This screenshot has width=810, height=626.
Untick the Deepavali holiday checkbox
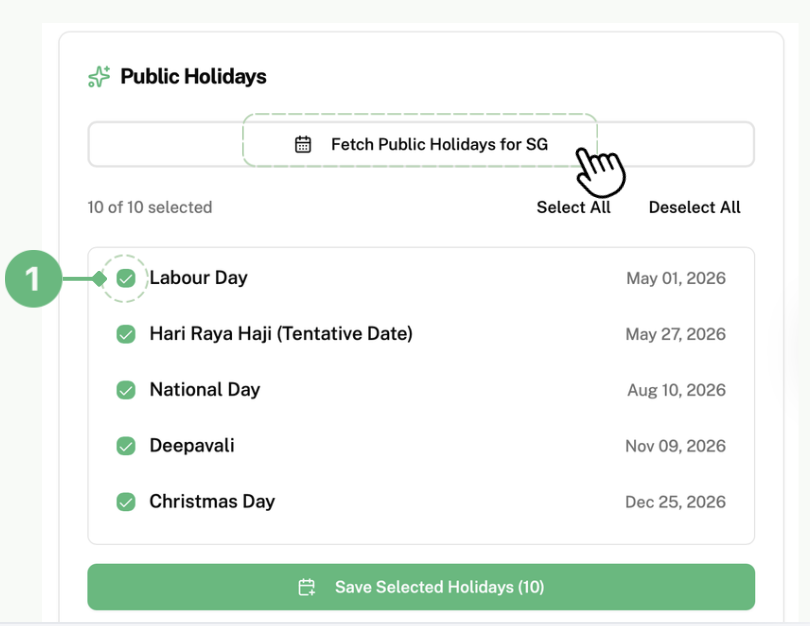pyautogui.click(x=126, y=446)
